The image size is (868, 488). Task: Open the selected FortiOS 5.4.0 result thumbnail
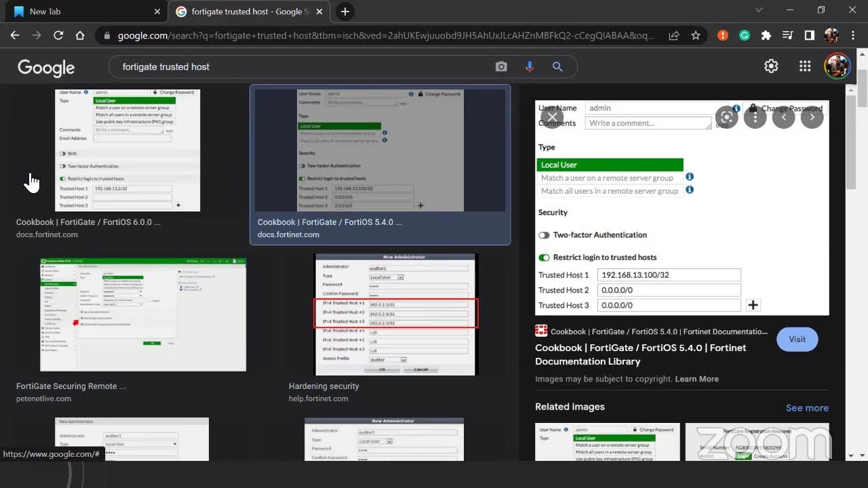380,150
